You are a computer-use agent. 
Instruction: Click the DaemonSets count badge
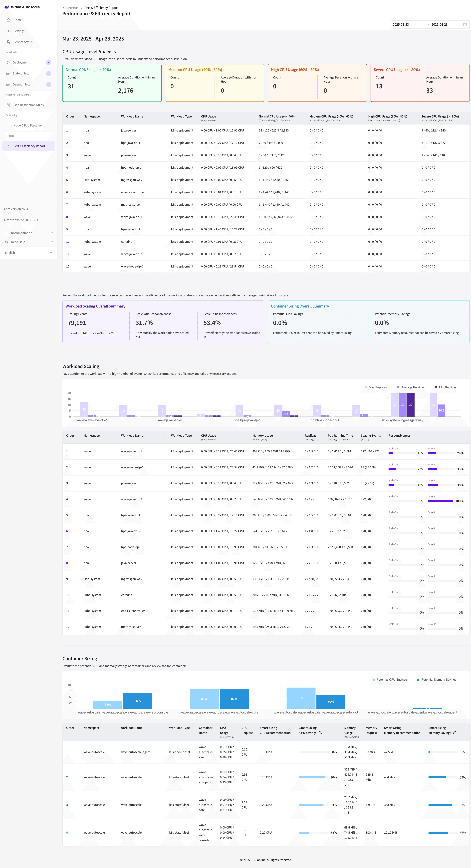pyautogui.click(x=49, y=85)
